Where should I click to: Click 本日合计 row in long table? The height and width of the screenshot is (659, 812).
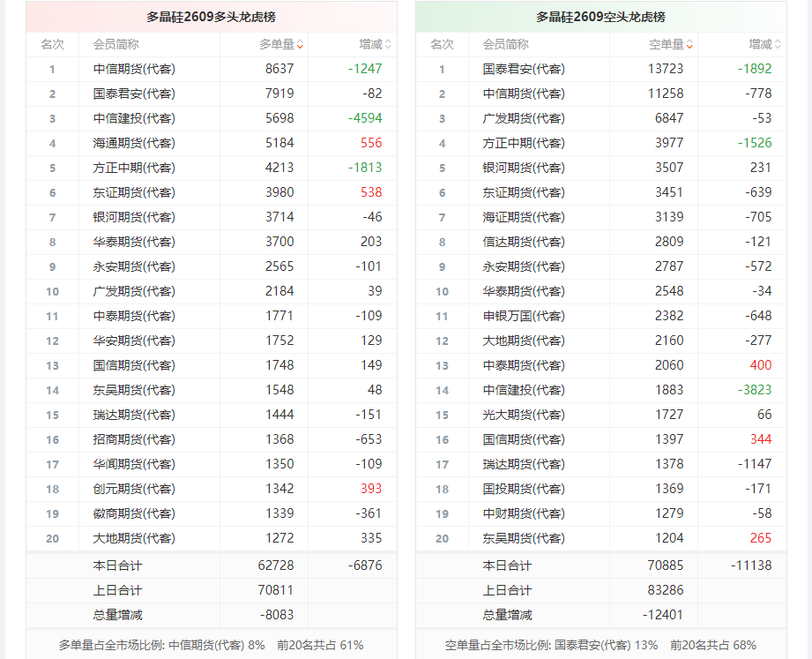tap(212, 565)
